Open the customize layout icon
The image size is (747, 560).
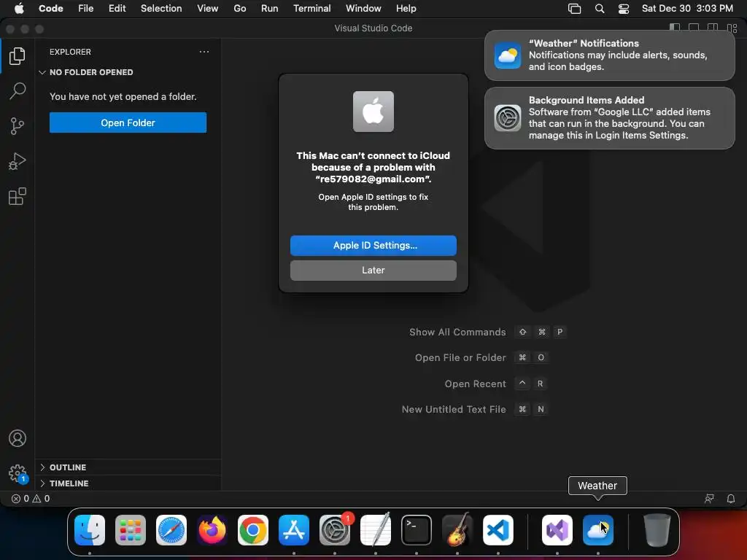[x=732, y=28]
